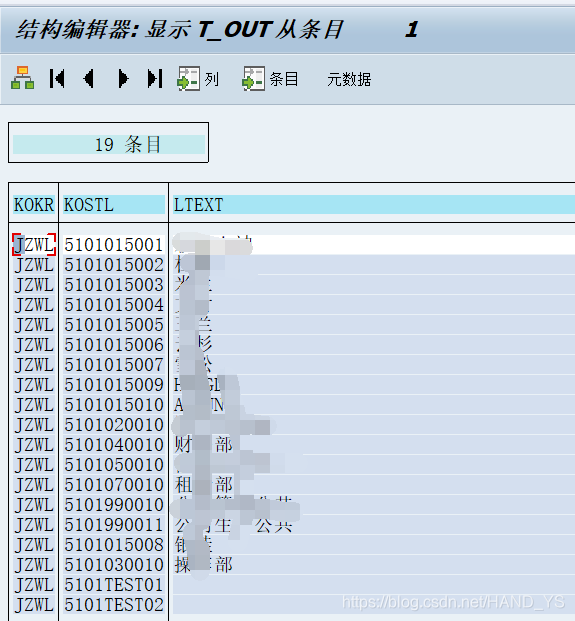The image size is (575, 621).
Task: Select the 19 条目 count field
Action: (x=109, y=144)
